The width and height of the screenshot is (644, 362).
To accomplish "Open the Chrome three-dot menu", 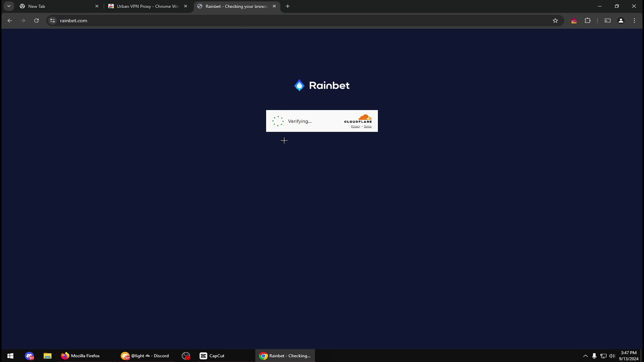I will tap(634, 21).
